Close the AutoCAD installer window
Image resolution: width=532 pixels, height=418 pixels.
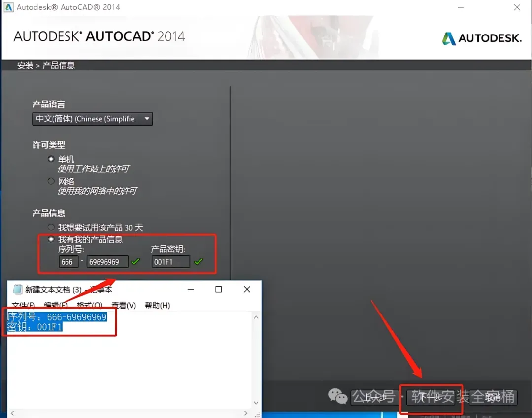tap(517, 7)
